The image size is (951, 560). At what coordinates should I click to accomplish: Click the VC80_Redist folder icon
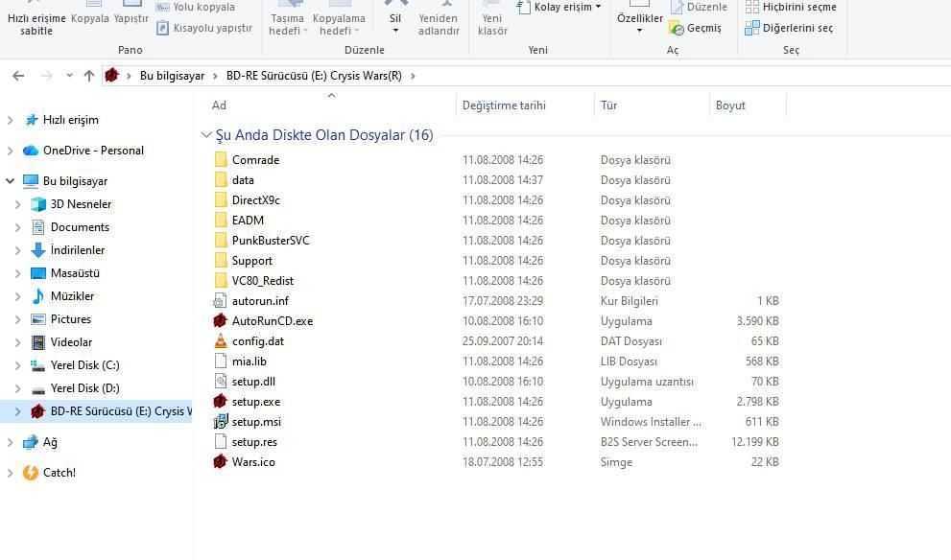click(x=221, y=280)
